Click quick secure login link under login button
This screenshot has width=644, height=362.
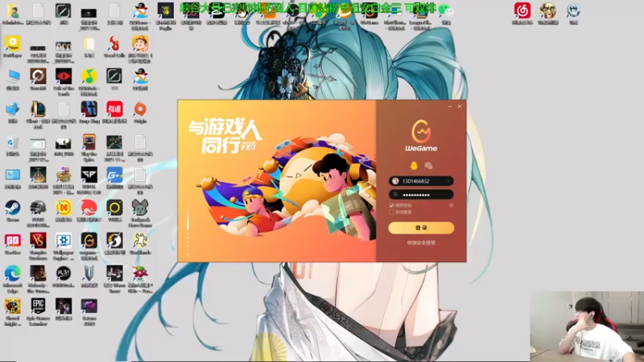[421, 243]
